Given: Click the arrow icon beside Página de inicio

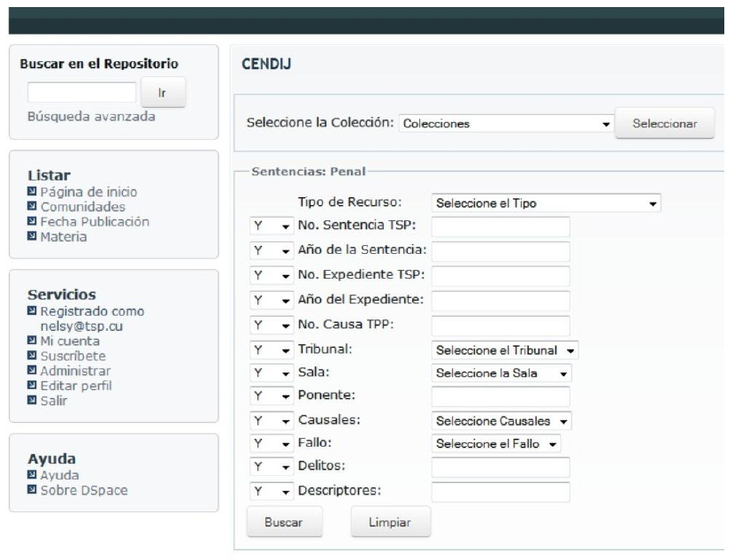Looking at the screenshot, I should coord(33,192).
